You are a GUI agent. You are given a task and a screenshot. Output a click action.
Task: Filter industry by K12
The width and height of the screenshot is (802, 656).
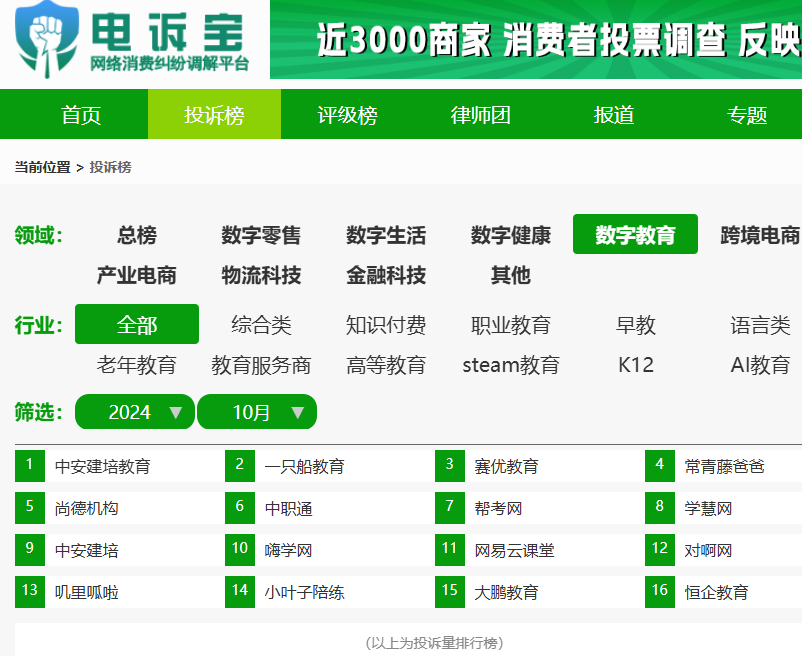coord(635,365)
